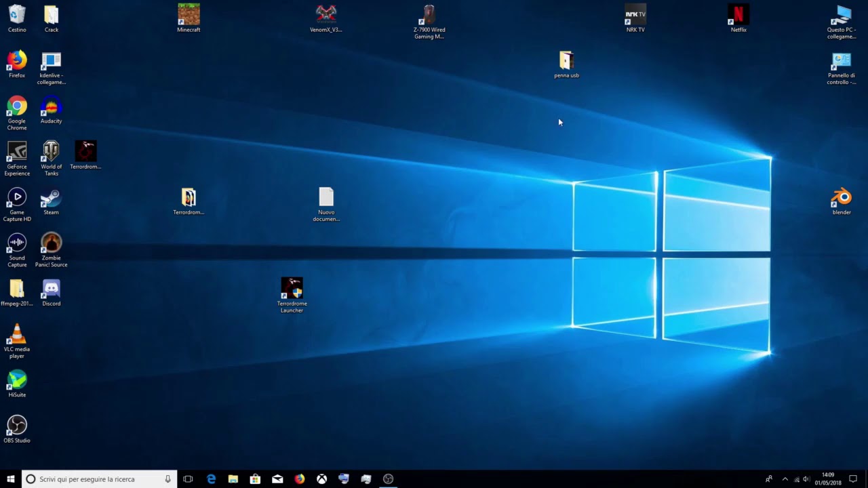This screenshot has width=868, height=488.
Task: Expand the hidden tray icons chevron
Action: coord(785,479)
